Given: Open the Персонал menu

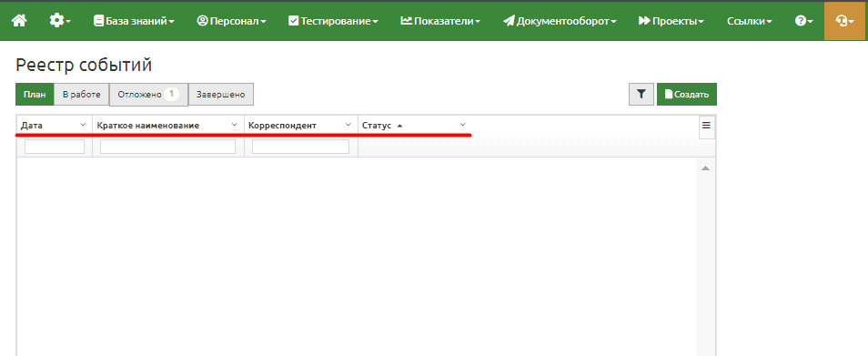Looking at the screenshot, I should click(231, 21).
